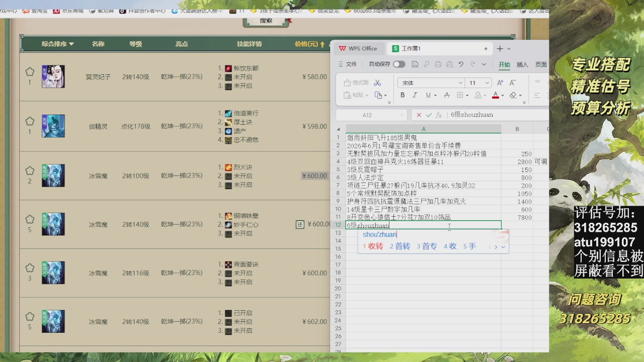Choose IME candidate 3 首专
644x362 pixels.
[x=427, y=246]
